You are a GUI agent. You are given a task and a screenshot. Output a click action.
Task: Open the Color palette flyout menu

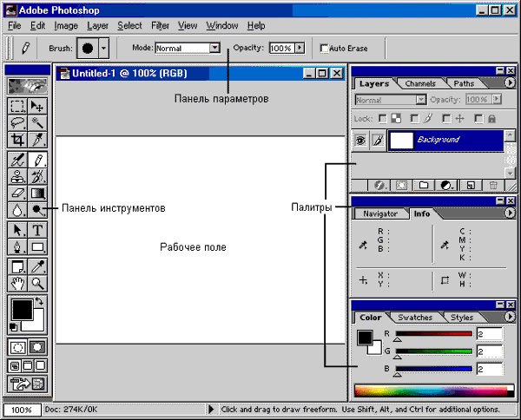click(510, 317)
